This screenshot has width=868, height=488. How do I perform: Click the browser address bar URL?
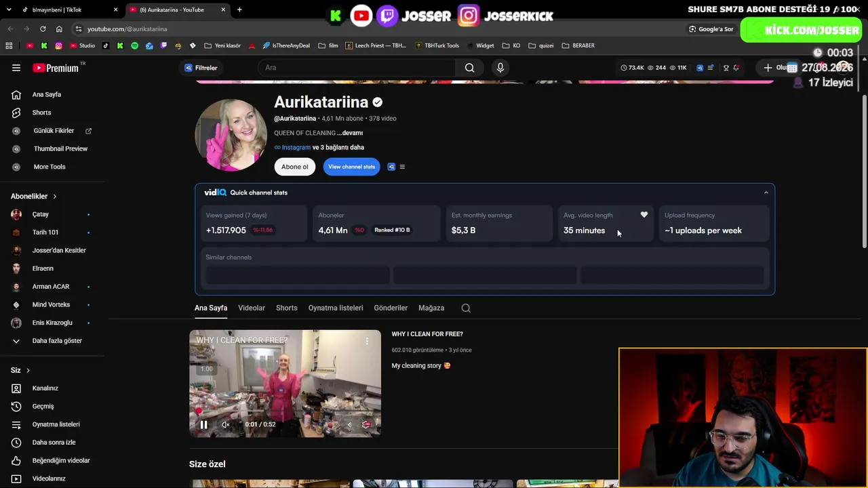(127, 29)
